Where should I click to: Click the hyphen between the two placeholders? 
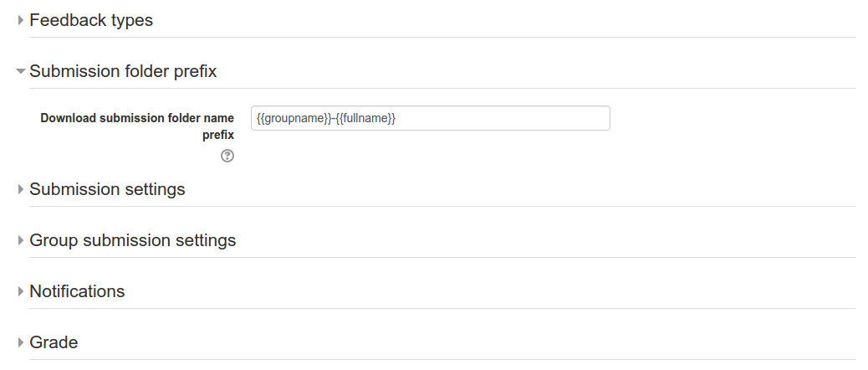pos(334,118)
